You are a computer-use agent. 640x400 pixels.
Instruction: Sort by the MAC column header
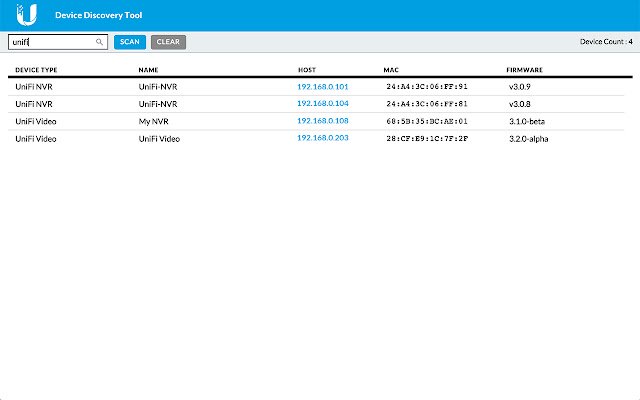click(391, 70)
